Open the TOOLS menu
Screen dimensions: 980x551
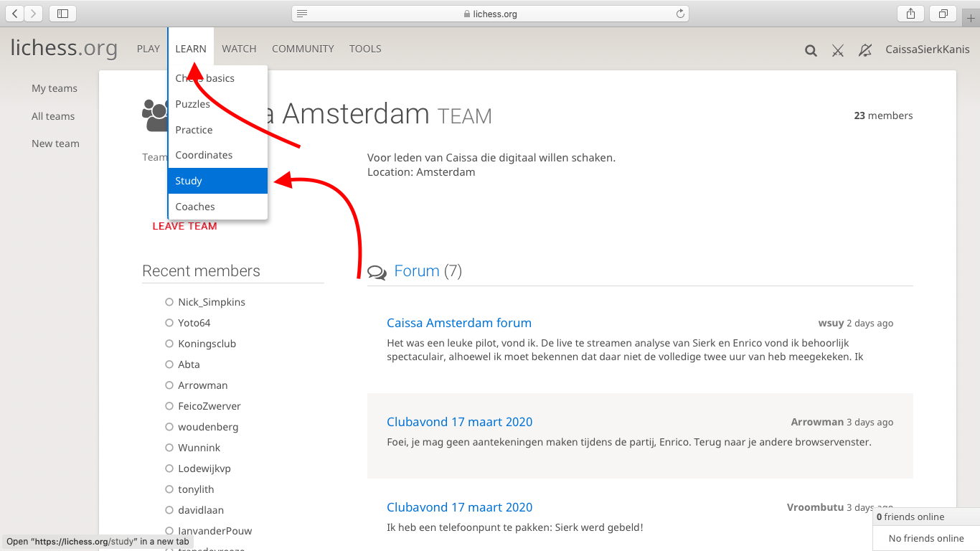[365, 49]
